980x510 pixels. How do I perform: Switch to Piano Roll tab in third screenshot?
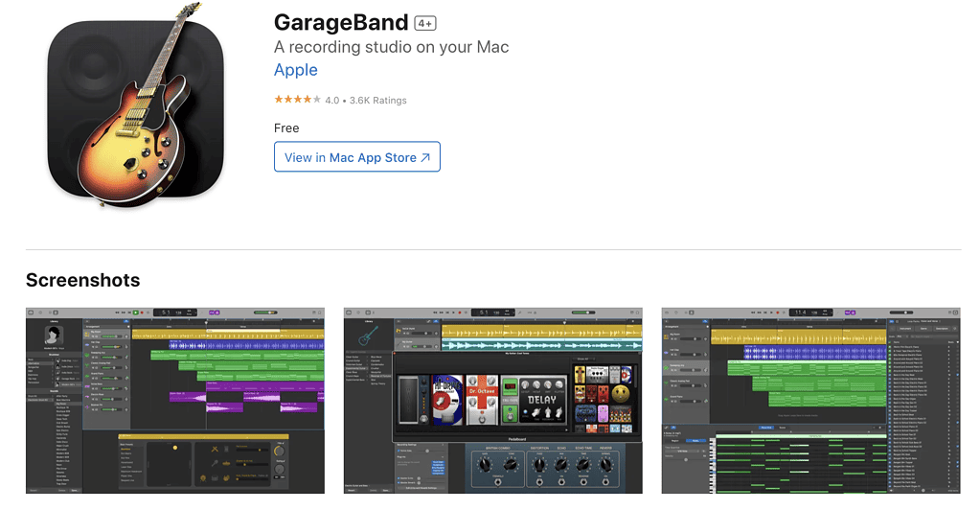765,428
